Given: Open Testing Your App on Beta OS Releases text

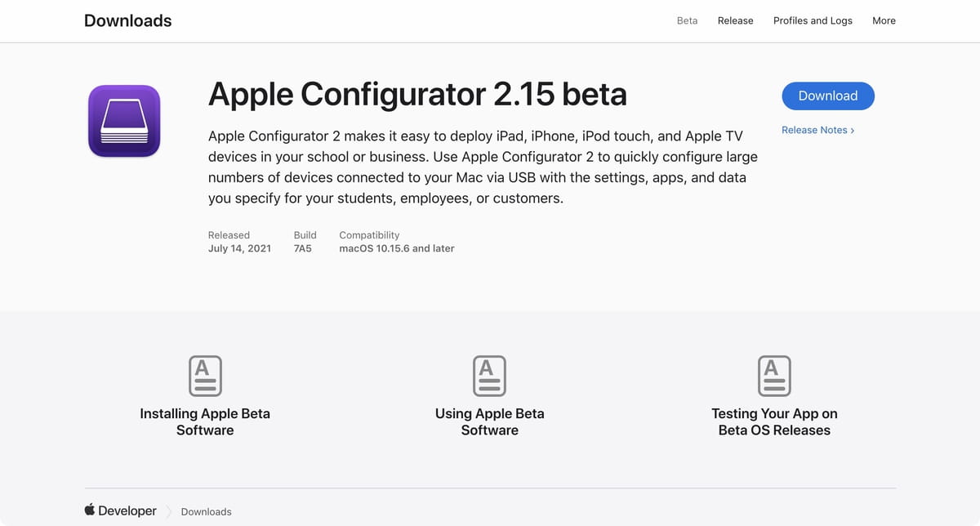Looking at the screenshot, I should [x=774, y=421].
